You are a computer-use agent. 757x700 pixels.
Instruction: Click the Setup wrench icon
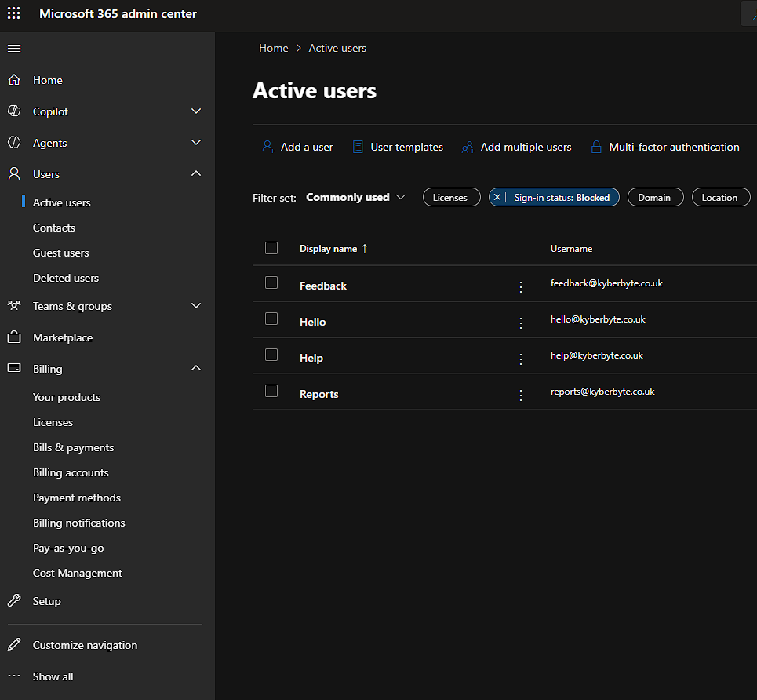click(x=14, y=600)
